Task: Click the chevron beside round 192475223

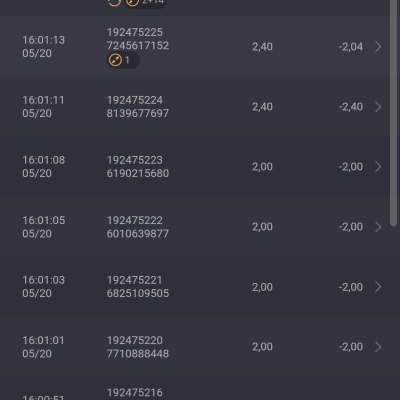Action: pos(378,167)
